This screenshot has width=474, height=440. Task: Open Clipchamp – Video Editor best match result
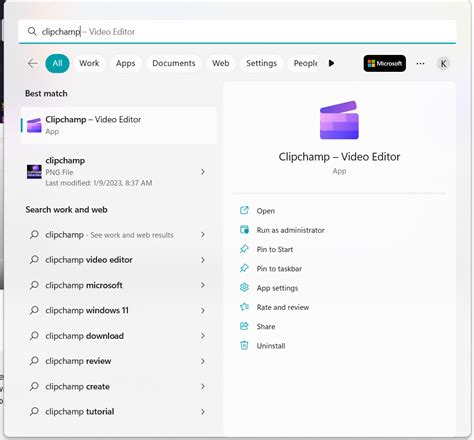click(x=118, y=125)
